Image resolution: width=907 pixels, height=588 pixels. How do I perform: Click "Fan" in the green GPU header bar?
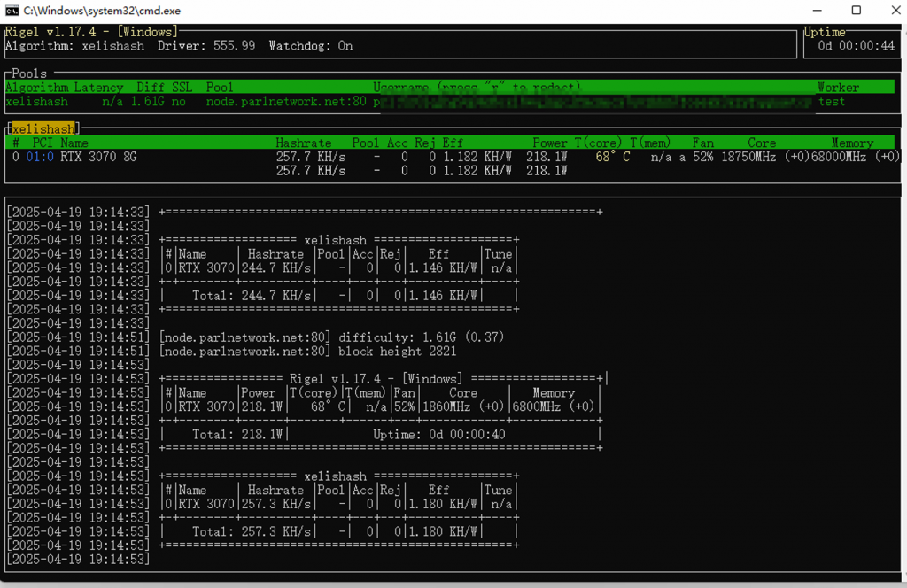[702, 143]
